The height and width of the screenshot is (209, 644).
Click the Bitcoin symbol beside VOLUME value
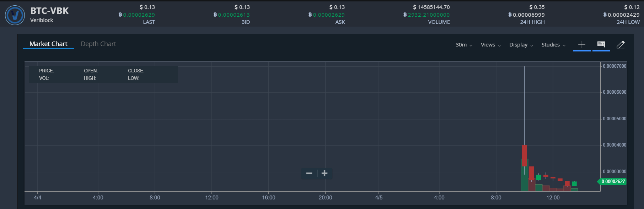point(405,15)
